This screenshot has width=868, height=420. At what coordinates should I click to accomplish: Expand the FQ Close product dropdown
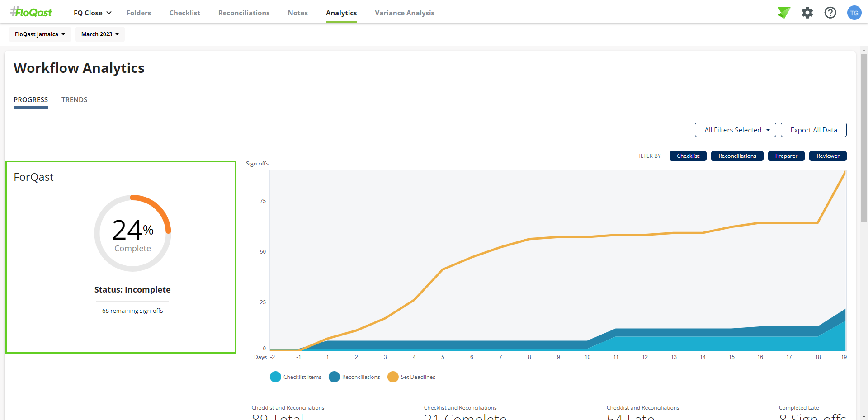point(93,13)
